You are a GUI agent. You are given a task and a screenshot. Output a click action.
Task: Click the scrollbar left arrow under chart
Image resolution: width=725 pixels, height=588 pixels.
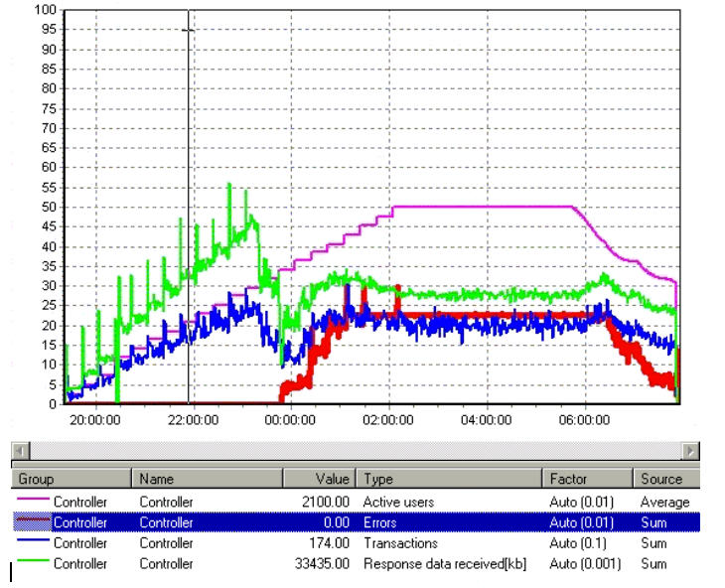click(x=18, y=451)
